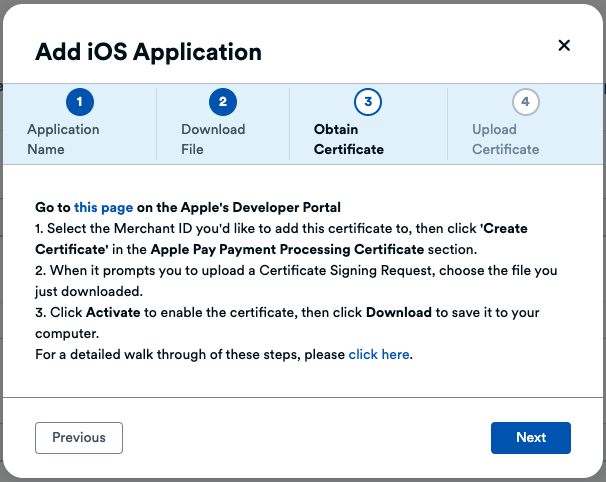Open the Upload Certificate step label
606x482 pixels.
(505, 139)
